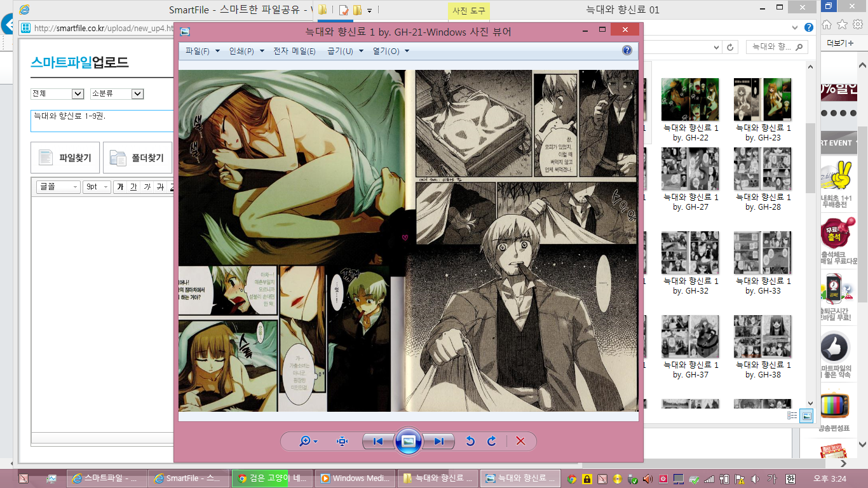Select thumbnail 늑대와 향신료 1 by. GH-27
This screenshot has height=488, width=868.
click(x=690, y=179)
